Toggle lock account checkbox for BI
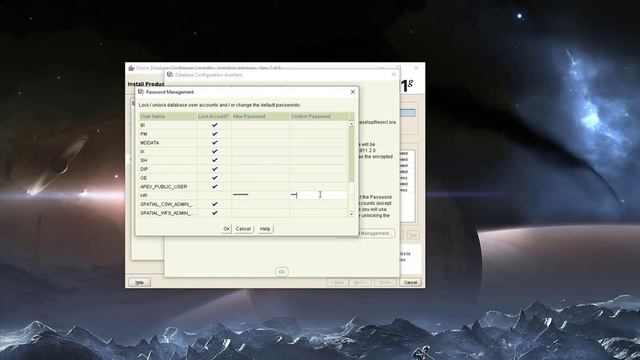Image resolution: width=640 pixels, height=360 pixels. (x=214, y=125)
